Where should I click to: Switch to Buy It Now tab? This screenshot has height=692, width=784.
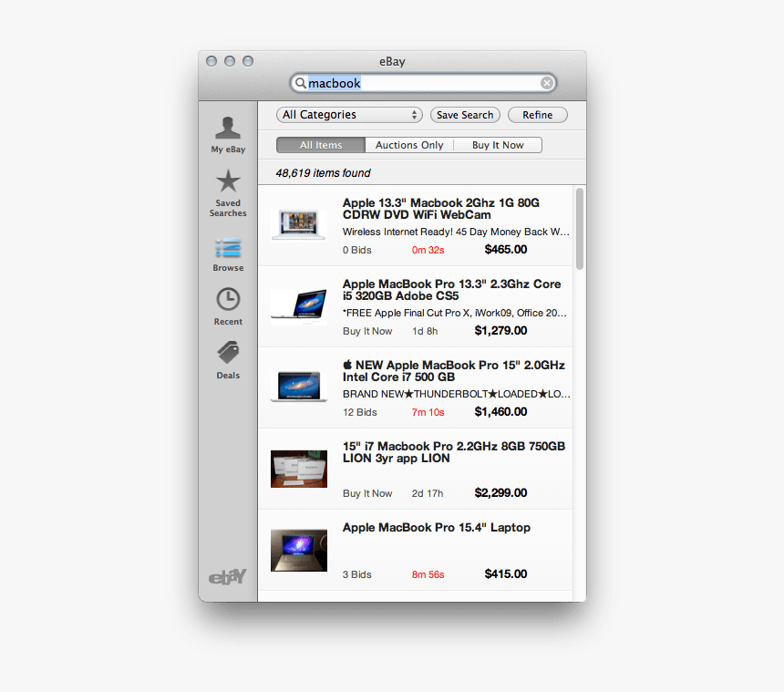(x=498, y=145)
